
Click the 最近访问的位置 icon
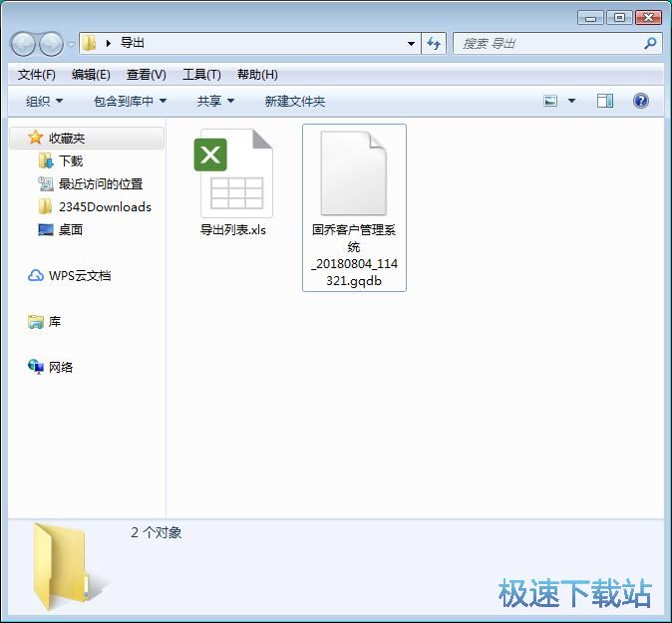(46, 183)
